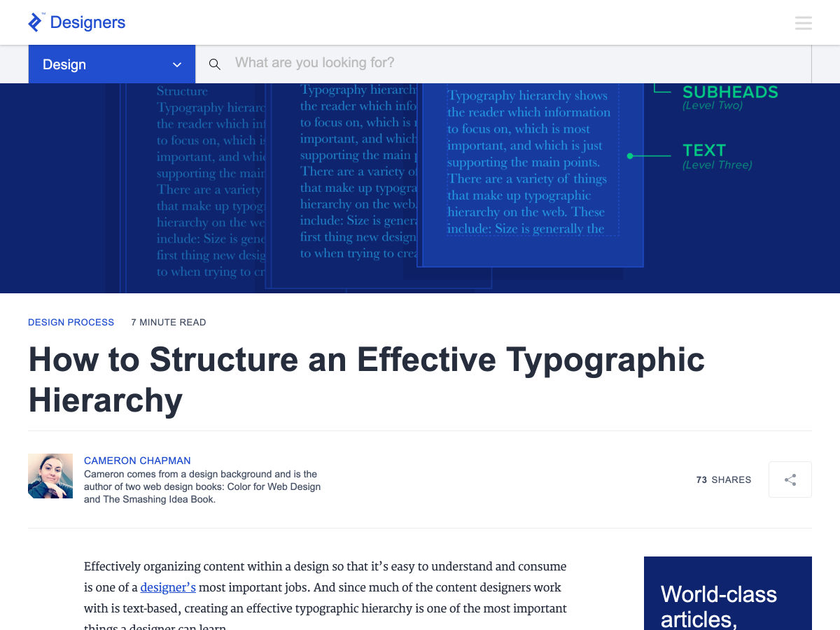This screenshot has height=630, width=840.
Task: Open Cameron Chapman's profile photo
Action: coord(50,476)
